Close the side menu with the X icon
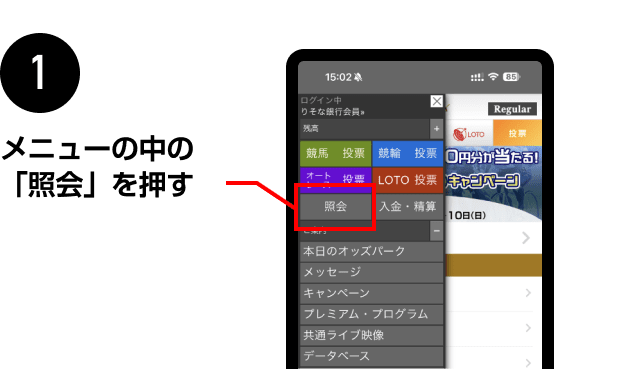622x369 pixels. tap(436, 101)
